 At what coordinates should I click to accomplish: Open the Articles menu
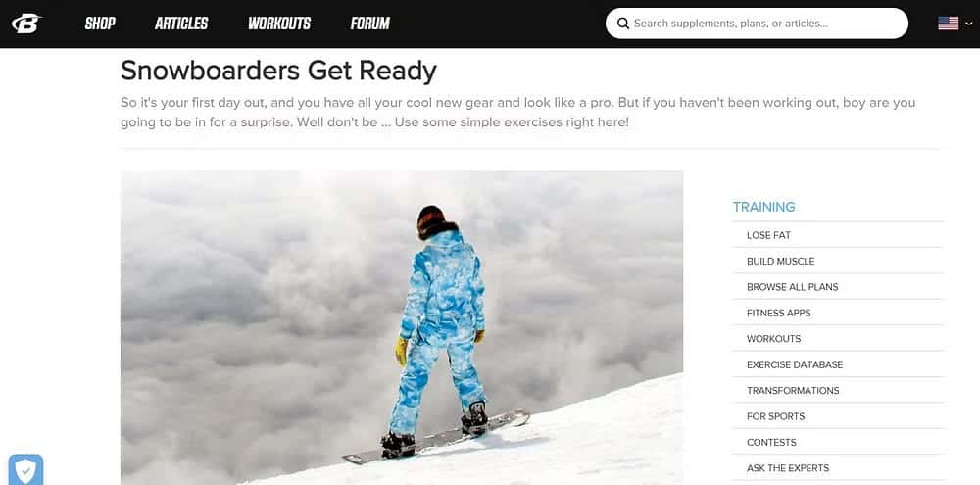click(x=181, y=24)
